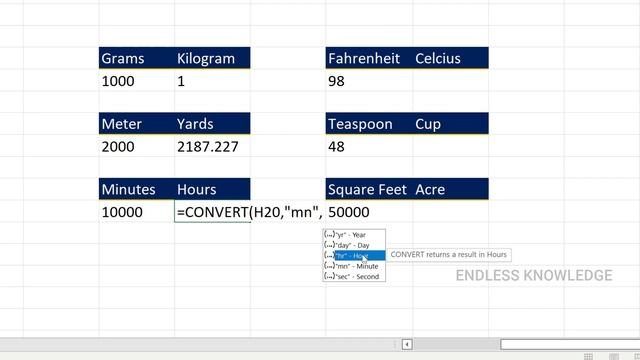This screenshot has width=640, height=360.
Task: Select the cell containing 1000
Action: 137,80
